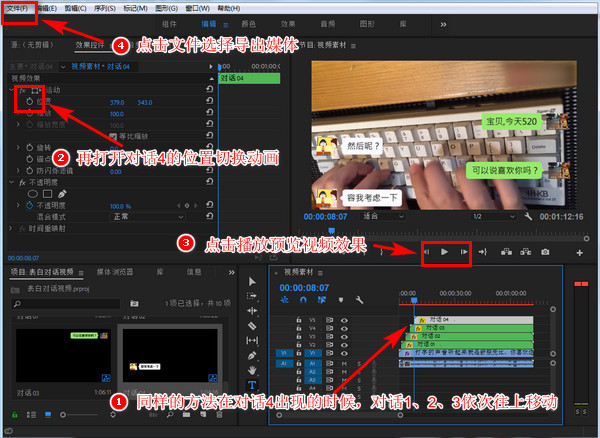Image resolution: width=600 pixels, height=438 pixels.
Task: Open the button editor plus icon
Action: pyautogui.click(x=579, y=252)
